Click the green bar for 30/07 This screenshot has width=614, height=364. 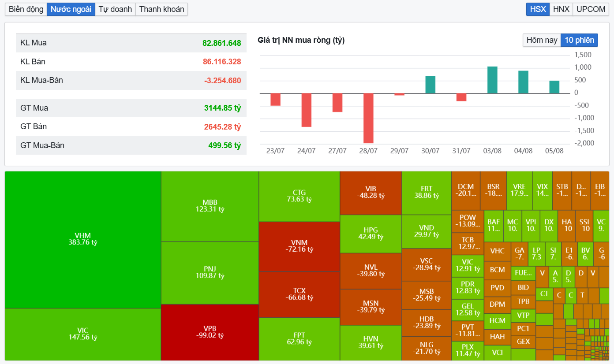pos(430,85)
